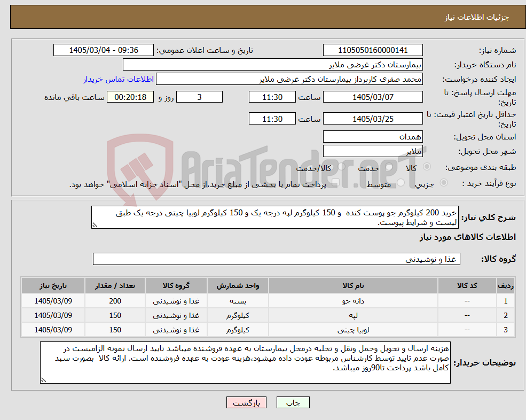This screenshot has width=526, height=420.
Task: Click the need number field 1105050160000141
Action: [373, 50]
